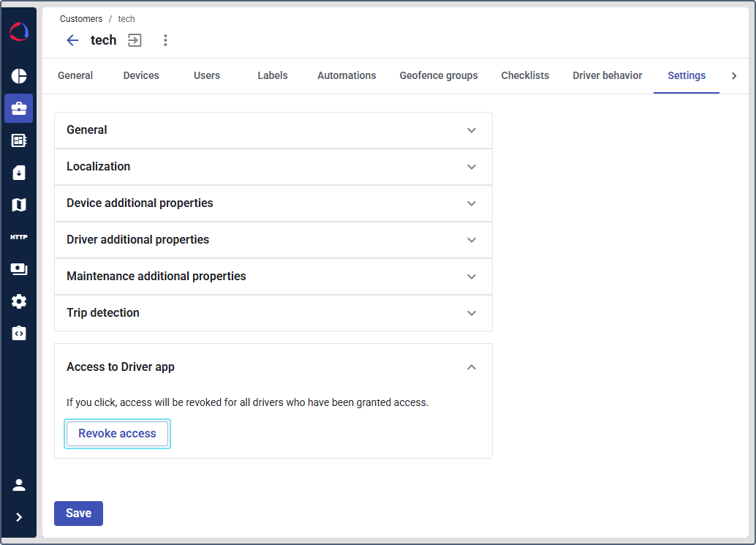Expand the sidebar with bottom chevron
756x545 pixels.
point(19,517)
